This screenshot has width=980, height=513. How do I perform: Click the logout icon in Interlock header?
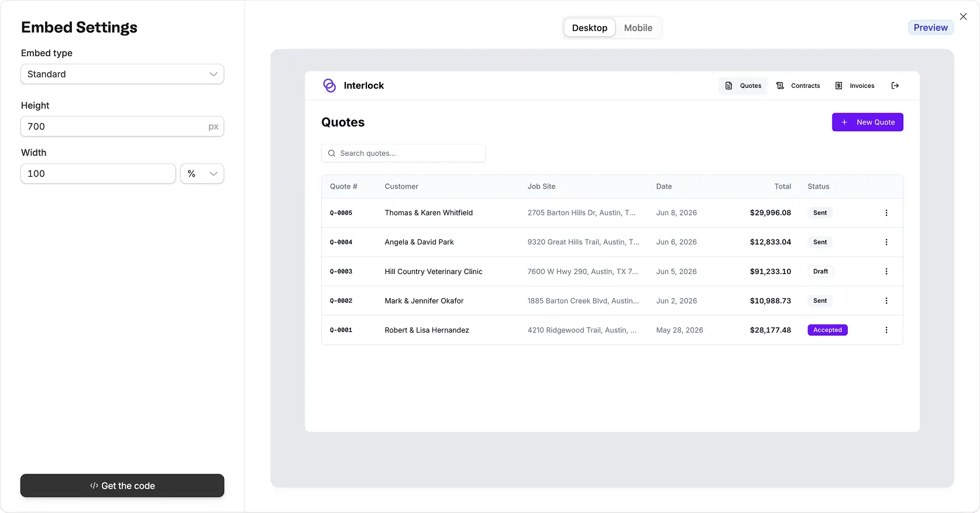[x=895, y=85]
